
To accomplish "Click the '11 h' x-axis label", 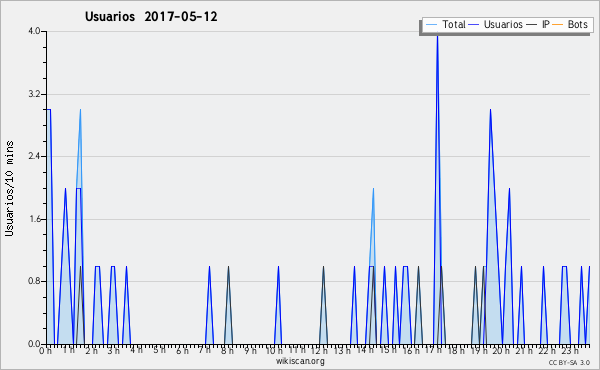I will [x=297, y=350].
